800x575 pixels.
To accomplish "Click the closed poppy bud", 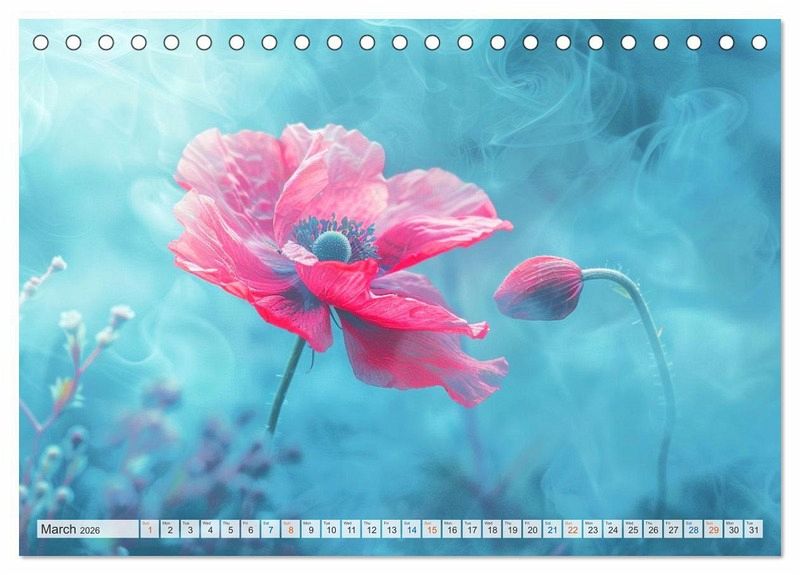I will tap(540, 287).
